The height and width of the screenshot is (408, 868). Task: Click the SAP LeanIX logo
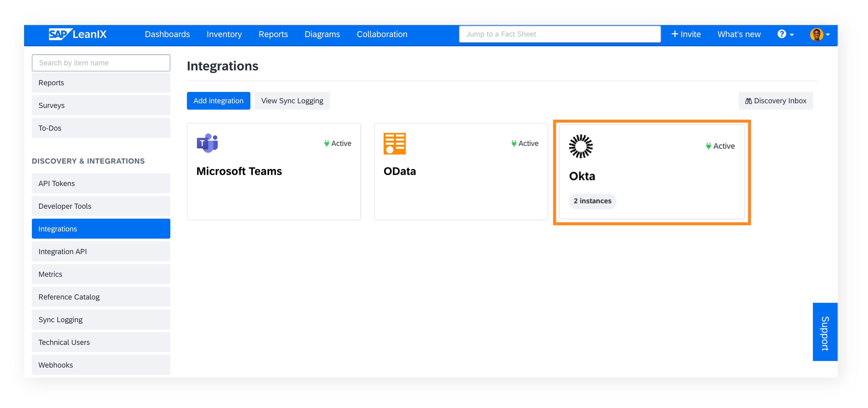(x=78, y=34)
